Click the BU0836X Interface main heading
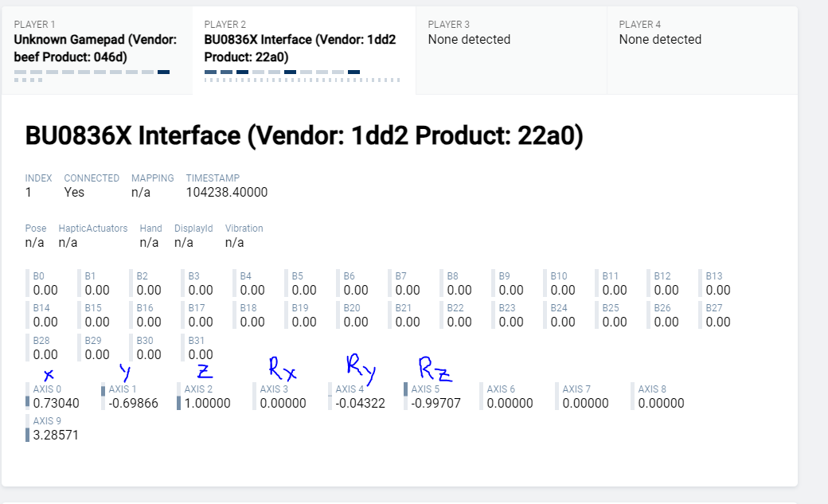Screen dimensions: 828x504 click(304, 136)
